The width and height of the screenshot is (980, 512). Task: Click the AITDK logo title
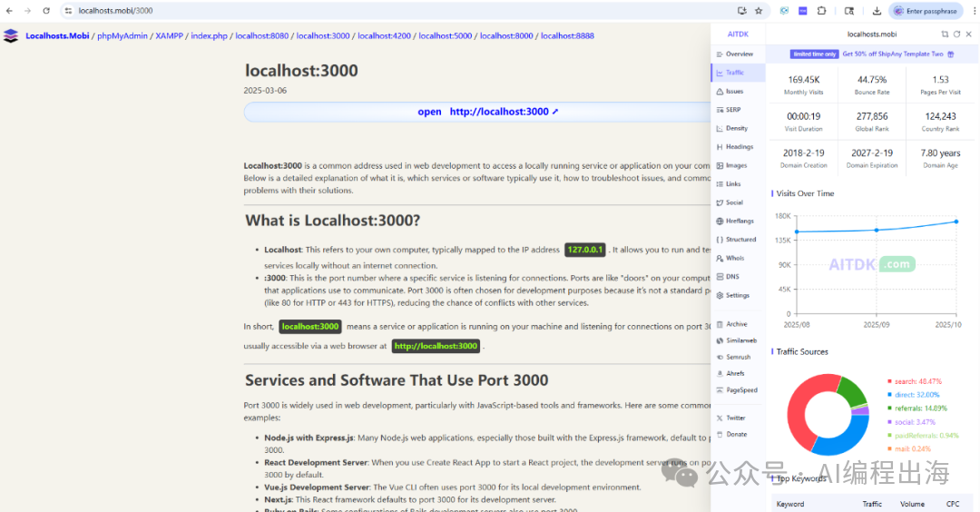(x=738, y=34)
